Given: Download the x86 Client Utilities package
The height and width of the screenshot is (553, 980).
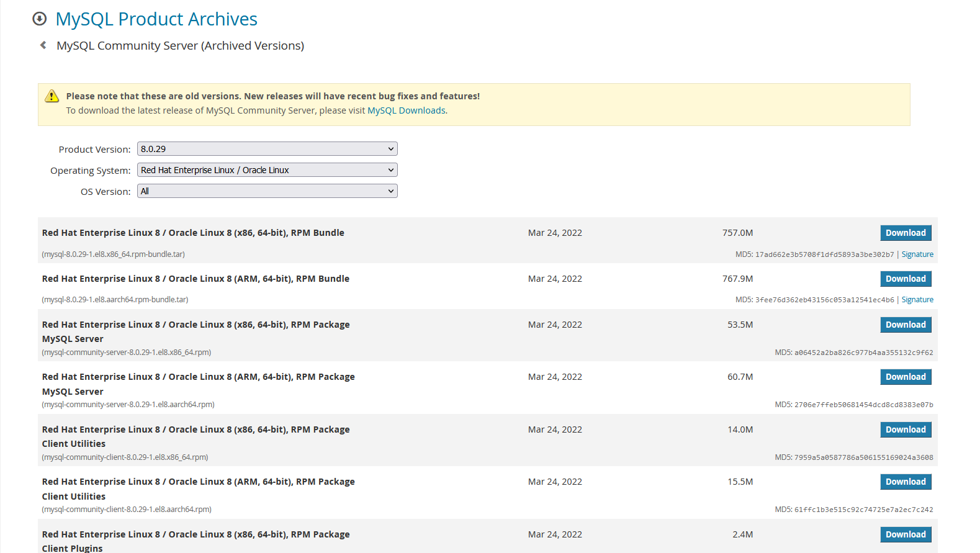Looking at the screenshot, I should (x=905, y=429).
